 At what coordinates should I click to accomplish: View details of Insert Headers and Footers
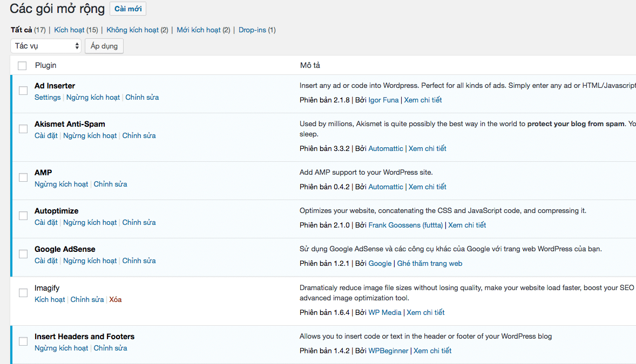coord(432,351)
